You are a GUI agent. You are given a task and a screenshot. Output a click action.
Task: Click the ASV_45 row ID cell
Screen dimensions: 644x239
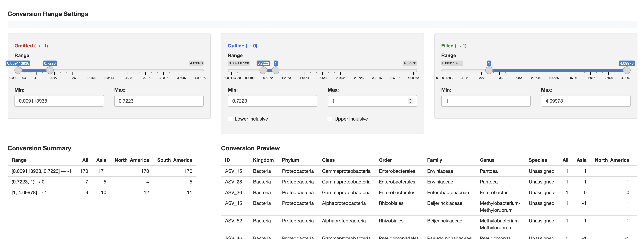[233, 203]
